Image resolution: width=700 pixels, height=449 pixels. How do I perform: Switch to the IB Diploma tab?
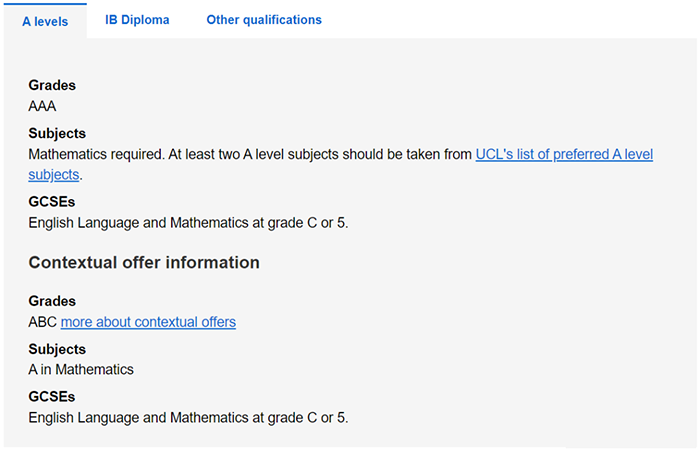point(137,20)
